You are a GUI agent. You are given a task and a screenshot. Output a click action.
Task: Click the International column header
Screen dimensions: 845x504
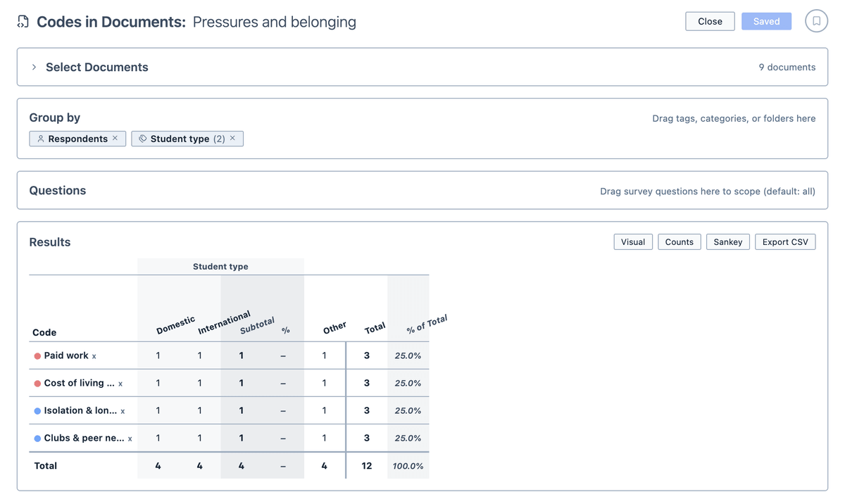[224, 322]
